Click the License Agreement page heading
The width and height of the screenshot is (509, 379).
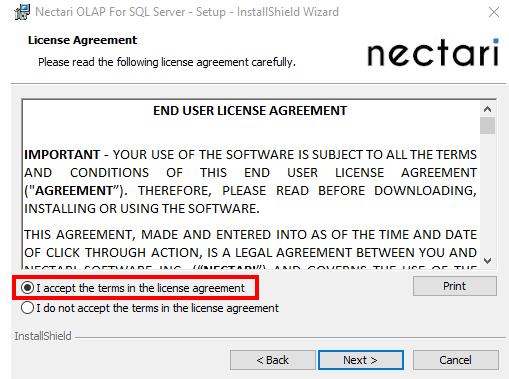(x=82, y=40)
